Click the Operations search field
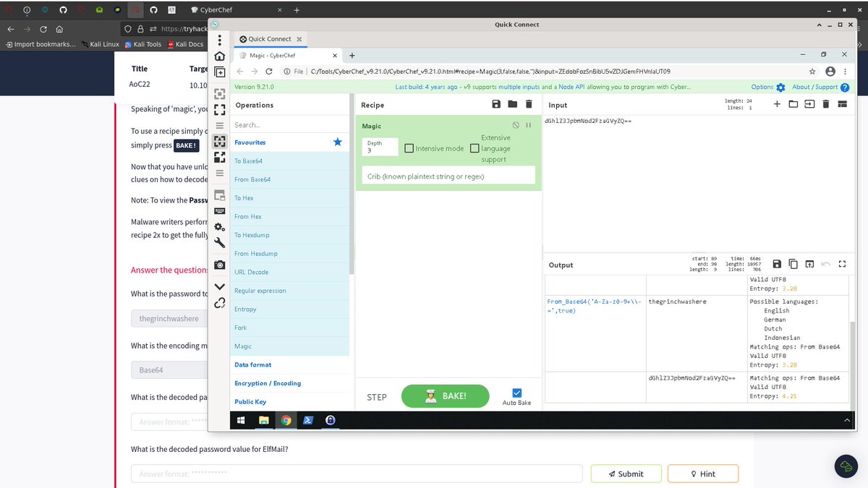 (289, 125)
